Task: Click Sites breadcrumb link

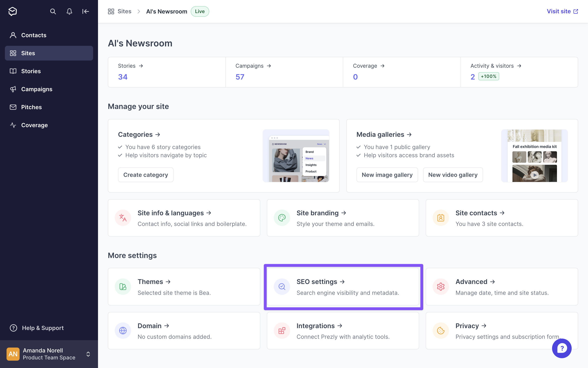Action: click(x=124, y=11)
